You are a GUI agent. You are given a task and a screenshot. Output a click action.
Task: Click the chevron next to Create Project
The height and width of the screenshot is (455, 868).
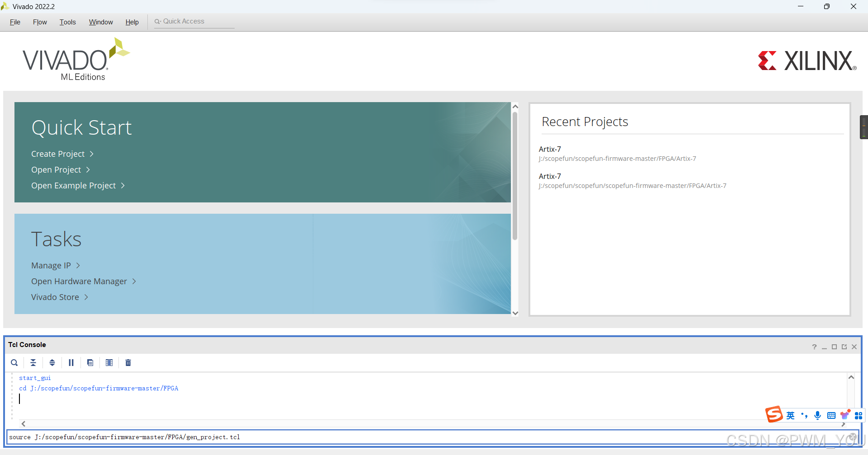(x=92, y=154)
